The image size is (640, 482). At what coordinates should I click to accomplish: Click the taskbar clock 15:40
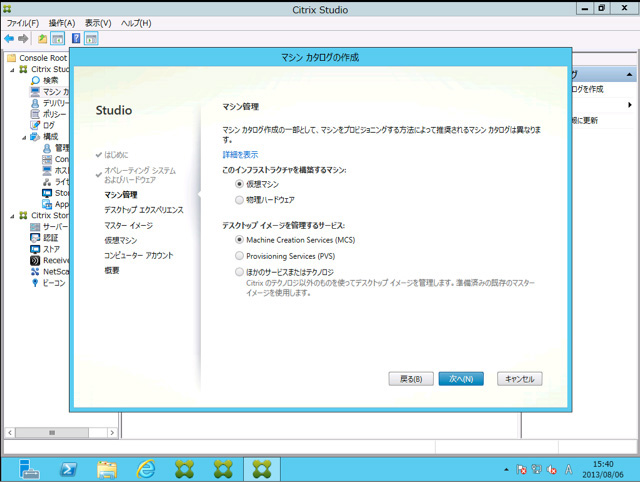pyautogui.click(x=603, y=464)
